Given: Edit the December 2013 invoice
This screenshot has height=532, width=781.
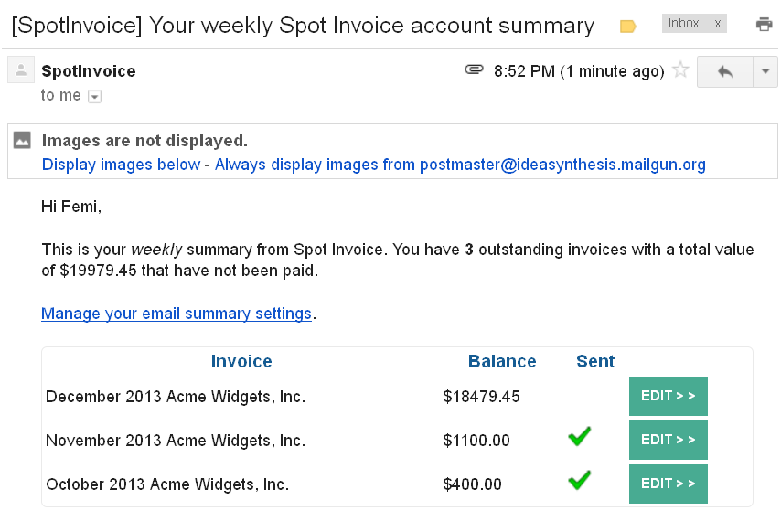Looking at the screenshot, I should coord(669,396).
